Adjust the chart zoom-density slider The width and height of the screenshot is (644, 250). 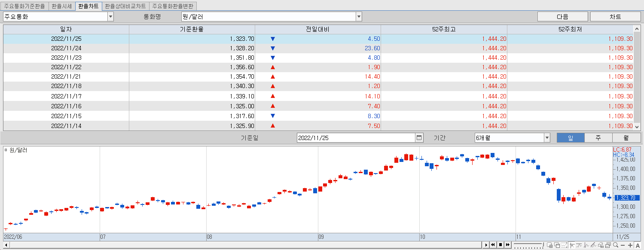[x=529, y=245]
